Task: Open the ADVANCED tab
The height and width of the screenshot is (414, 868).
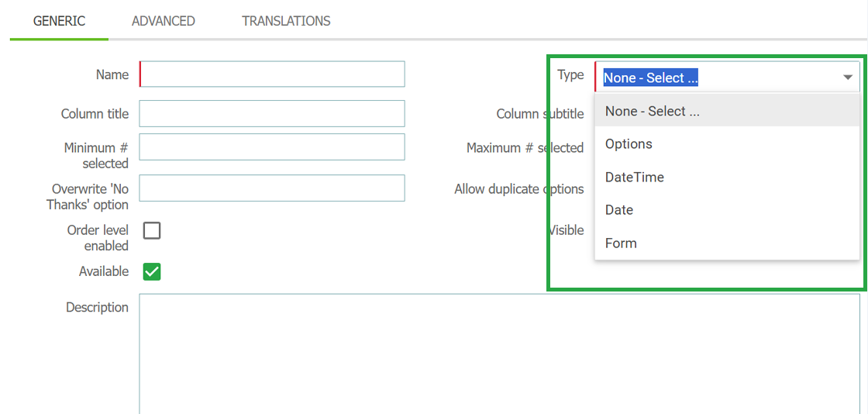Action: (164, 21)
